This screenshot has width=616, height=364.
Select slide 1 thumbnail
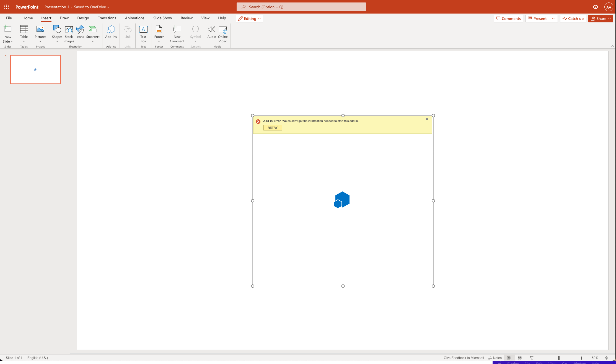(x=35, y=69)
